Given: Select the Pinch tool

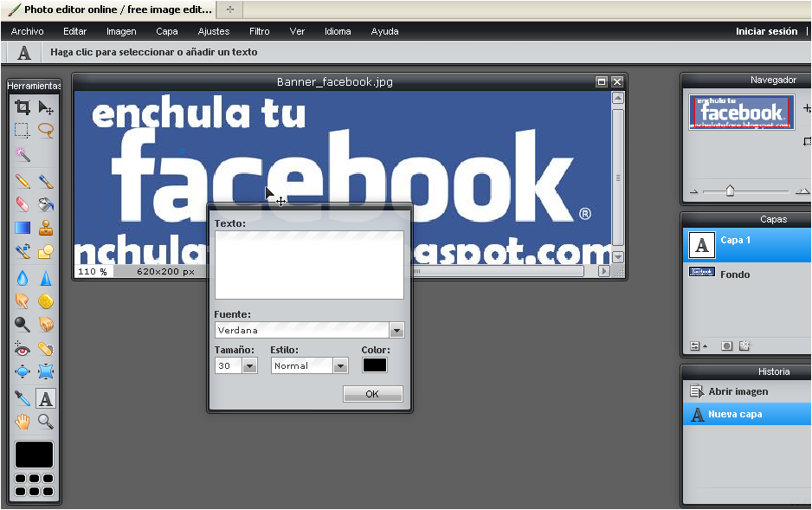Looking at the screenshot, I should tap(46, 371).
